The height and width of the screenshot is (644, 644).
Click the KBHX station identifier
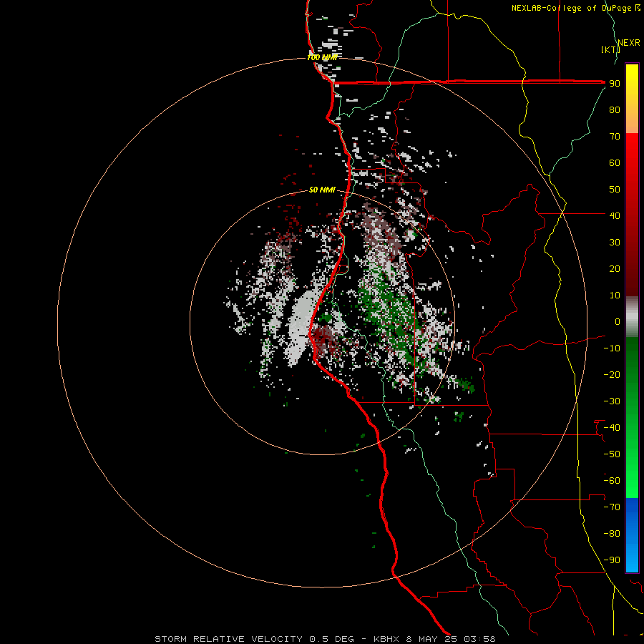(x=386, y=639)
